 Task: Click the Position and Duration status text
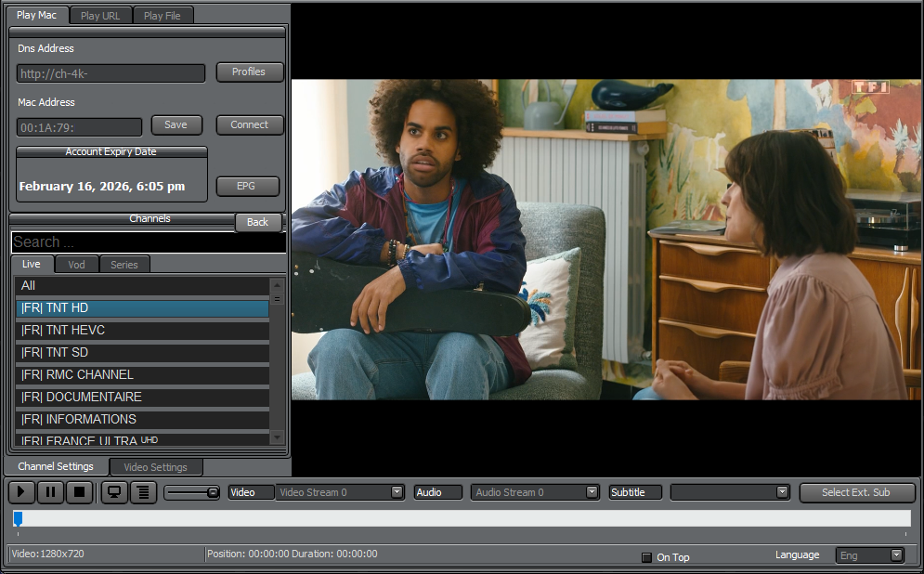pos(293,554)
